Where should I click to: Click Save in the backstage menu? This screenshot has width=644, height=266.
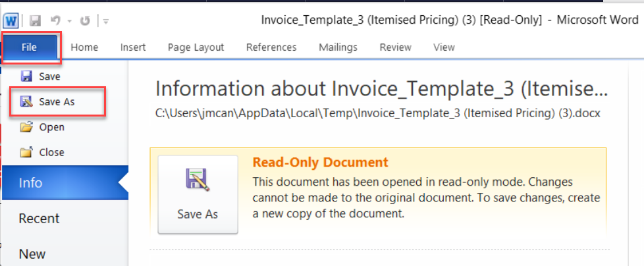coord(49,76)
